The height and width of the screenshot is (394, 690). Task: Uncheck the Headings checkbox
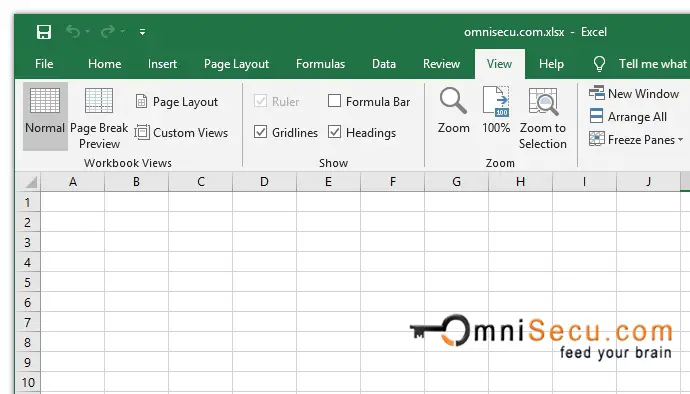click(334, 132)
